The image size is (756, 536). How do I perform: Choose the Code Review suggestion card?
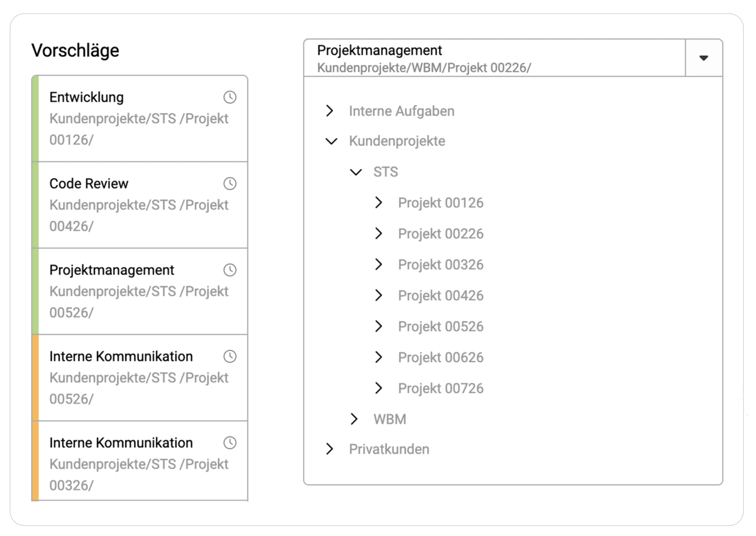135,205
